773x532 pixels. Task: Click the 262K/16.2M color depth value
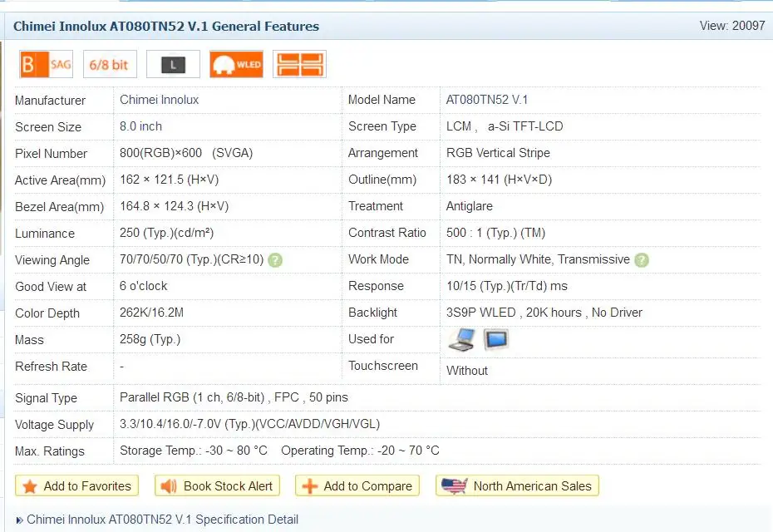(x=151, y=313)
